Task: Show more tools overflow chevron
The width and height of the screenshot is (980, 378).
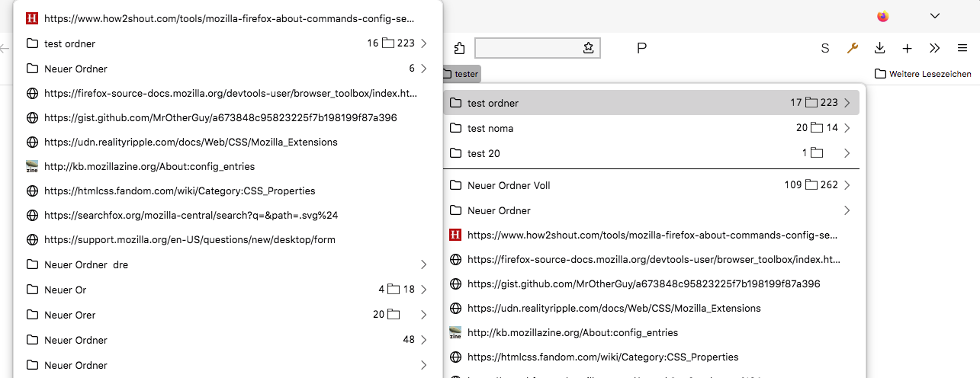Action: [935, 48]
